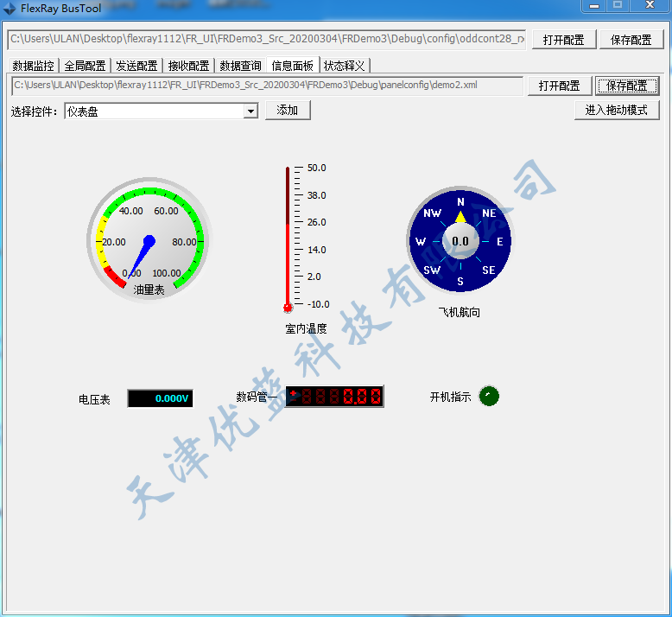This screenshot has height=617, width=672.
Task: Click the top 打开配置 button
Action: pos(563,40)
